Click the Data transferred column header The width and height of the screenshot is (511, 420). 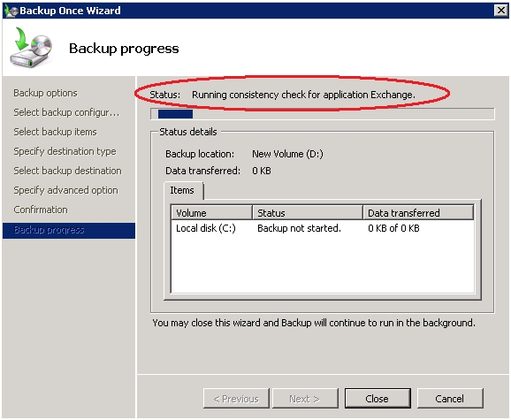point(418,212)
